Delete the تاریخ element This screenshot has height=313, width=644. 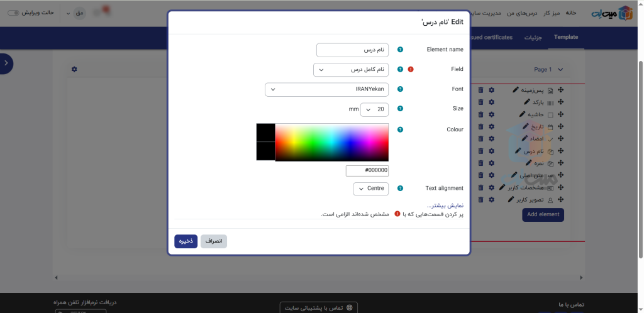pyautogui.click(x=480, y=127)
